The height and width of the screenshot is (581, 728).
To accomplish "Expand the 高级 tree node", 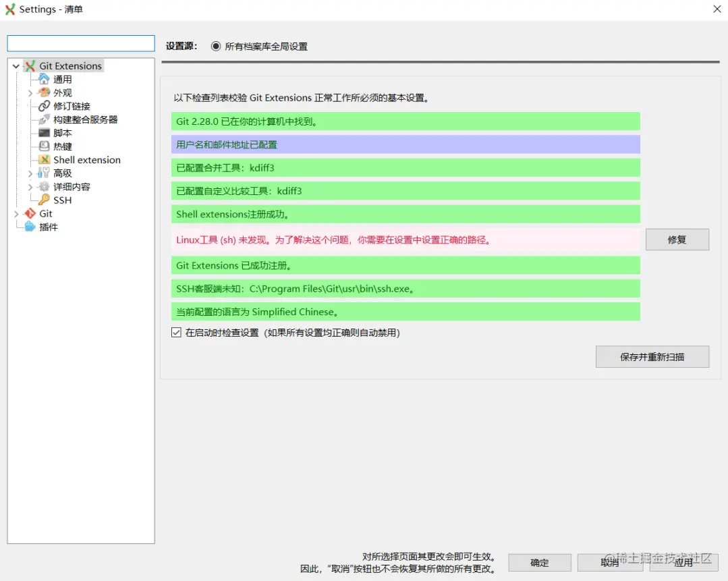I will (x=30, y=173).
